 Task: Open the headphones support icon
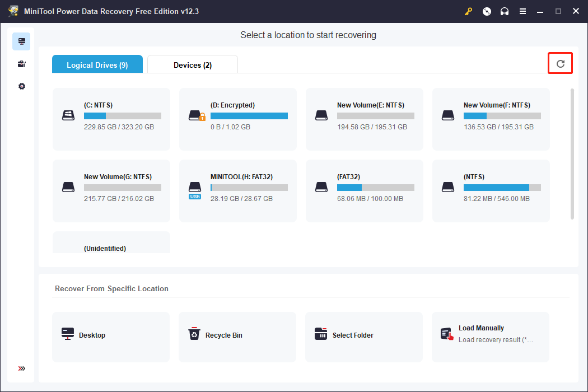coord(505,11)
